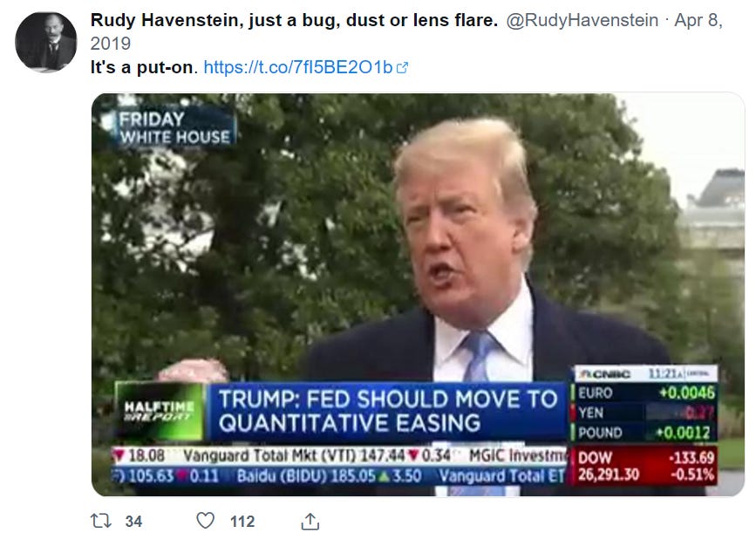The image size is (756, 540).
Task: Click the like count 112
Action: (x=242, y=522)
